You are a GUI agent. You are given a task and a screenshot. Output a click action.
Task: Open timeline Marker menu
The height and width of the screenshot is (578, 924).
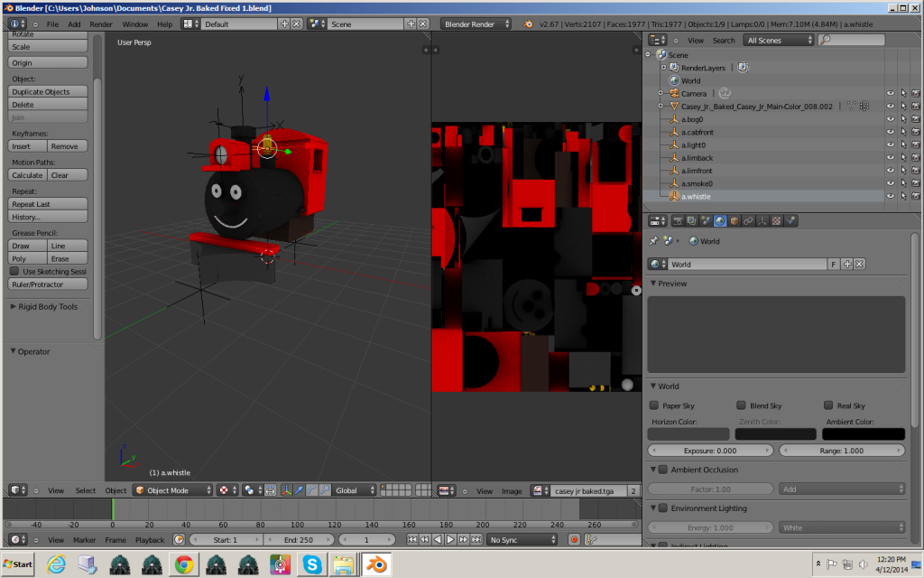coord(84,540)
